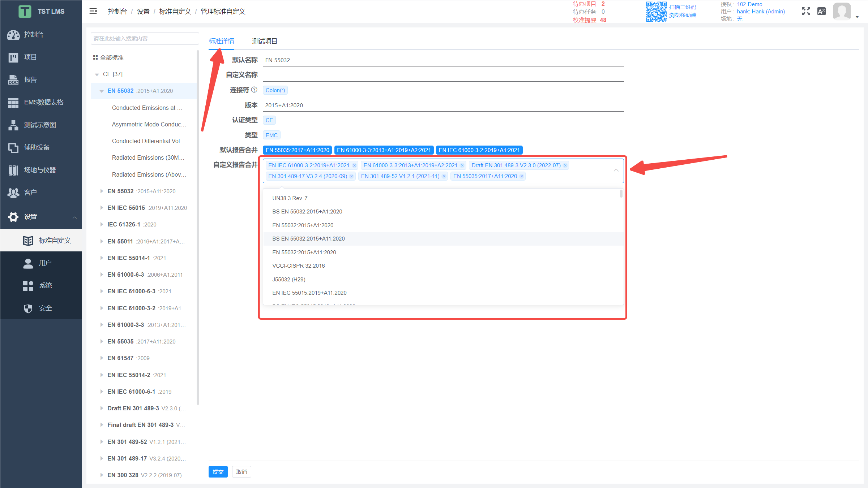Screen dimensions: 868x488
Task: Click the 连接符 help question icon
Action: [x=254, y=90]
